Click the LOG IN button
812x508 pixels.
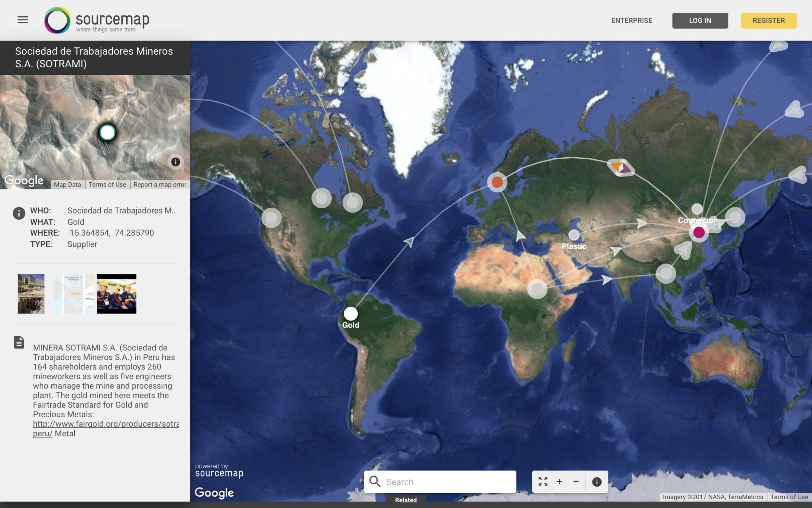[700, 20]
